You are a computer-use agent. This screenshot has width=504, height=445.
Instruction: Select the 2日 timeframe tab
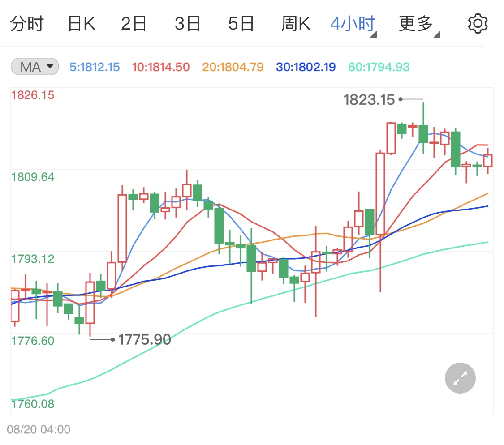pos(134,24)
